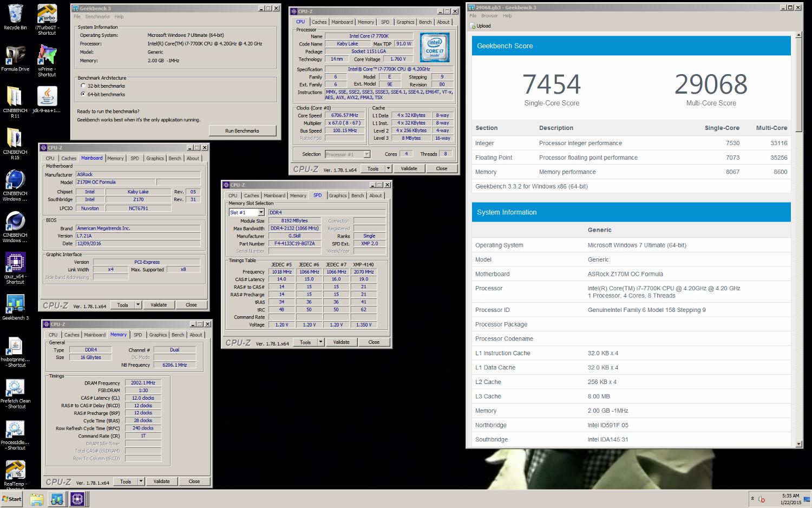Select 64-bit benchmarks radio button
Image resolution: width=812 pixels, height=508 pixels.
[x=83, y=94]
